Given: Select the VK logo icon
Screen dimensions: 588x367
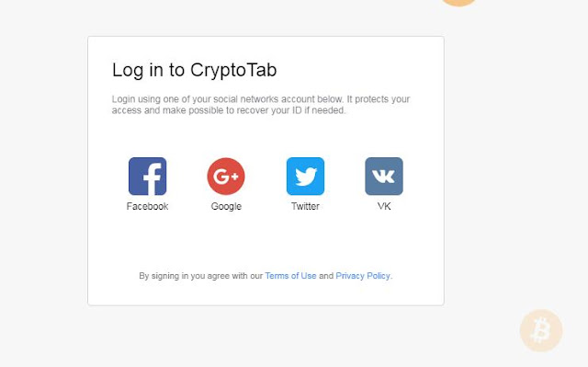Looking at the screenshot, I should pyautogui.click(x=384, y=176).
